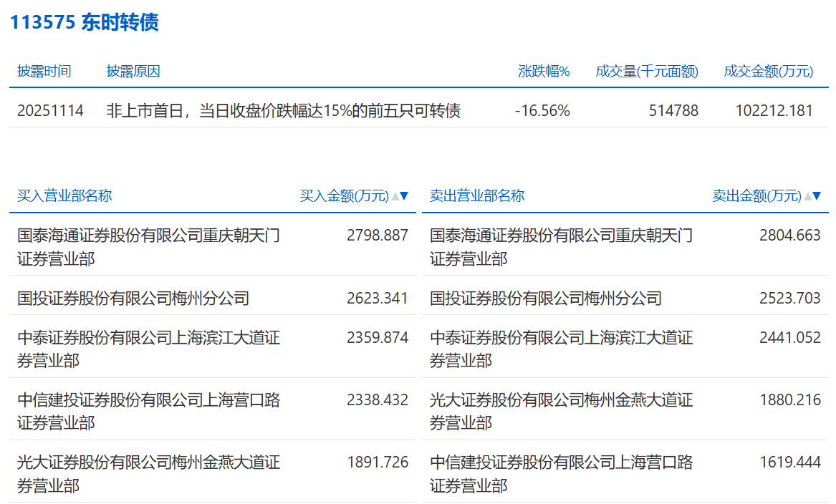Image resolution: width=836 pixels, height=504 pixels.
Task: Select buy amount 2623.341
Action: [x=378, y=299]
